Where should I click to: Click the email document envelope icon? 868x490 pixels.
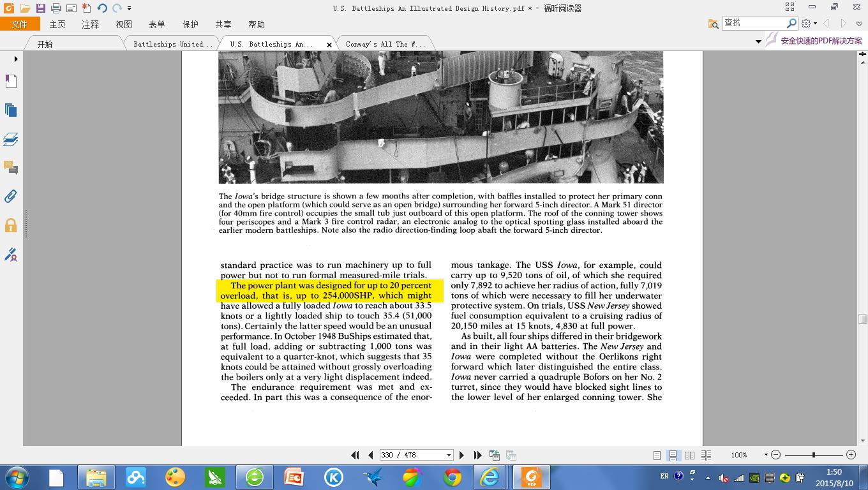coord(71,8)
